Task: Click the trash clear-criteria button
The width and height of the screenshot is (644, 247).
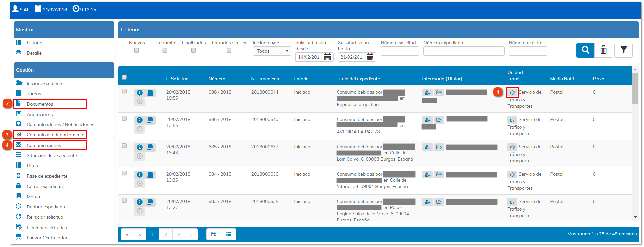Action: click(603, 50)
